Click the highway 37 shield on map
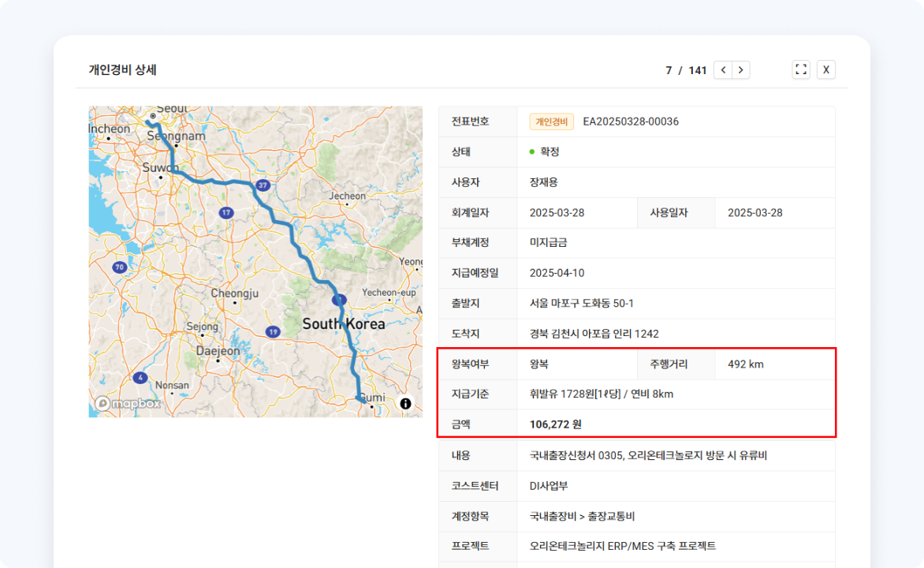Viewport: 924px width, 568px height. pyautogui.click(x=263, y=185)
